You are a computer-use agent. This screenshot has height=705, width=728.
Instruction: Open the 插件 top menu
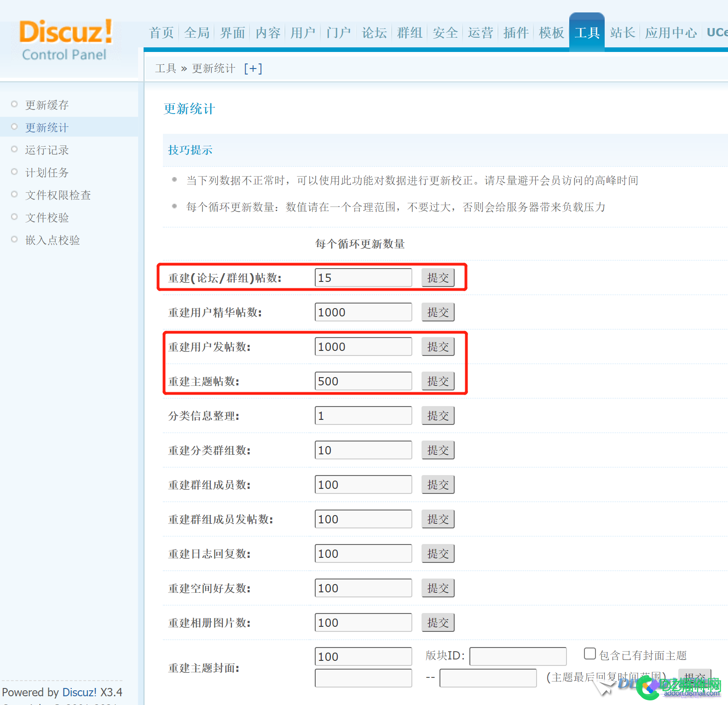(x=516, y=33)
